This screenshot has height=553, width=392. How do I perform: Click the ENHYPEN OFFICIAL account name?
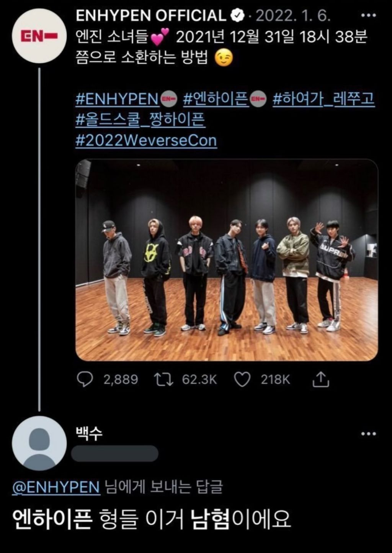click(x=151, y=16)
